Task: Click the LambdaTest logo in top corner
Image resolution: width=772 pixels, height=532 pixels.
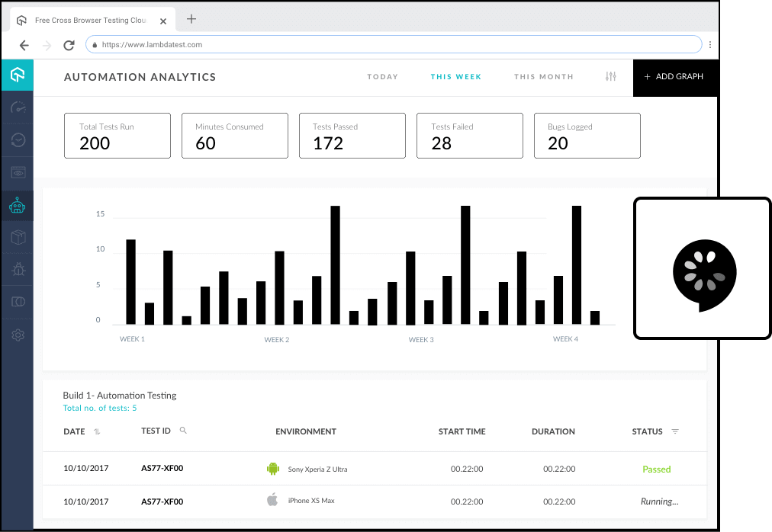Action: pyautogui.click(x=17, y=75)
